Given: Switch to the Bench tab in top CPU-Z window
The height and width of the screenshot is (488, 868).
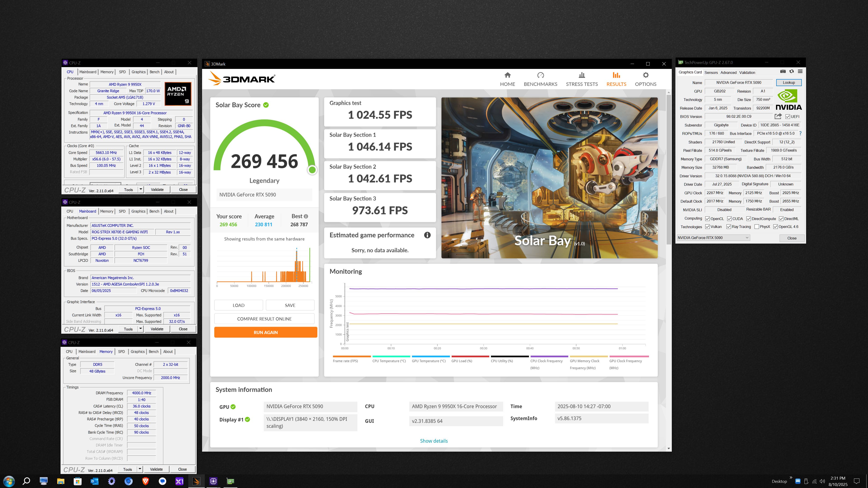Looking at the screenshot, I should pos(154,72).
